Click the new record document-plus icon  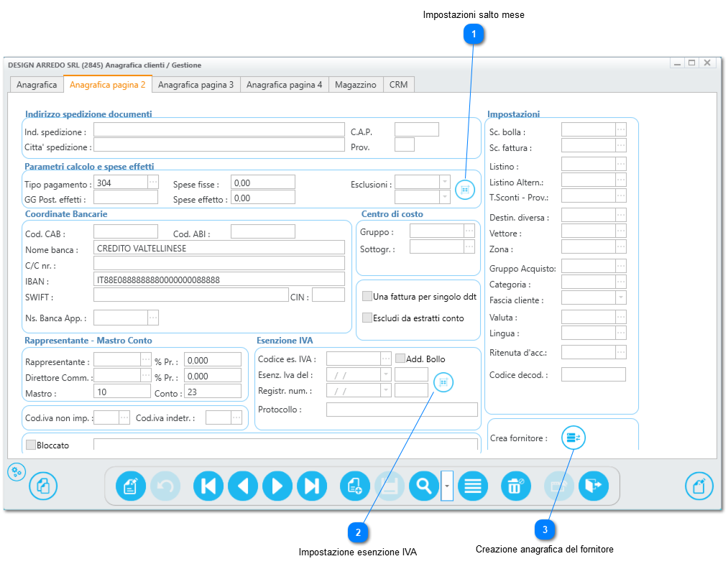pyautogui.click(x=355, y=486)
